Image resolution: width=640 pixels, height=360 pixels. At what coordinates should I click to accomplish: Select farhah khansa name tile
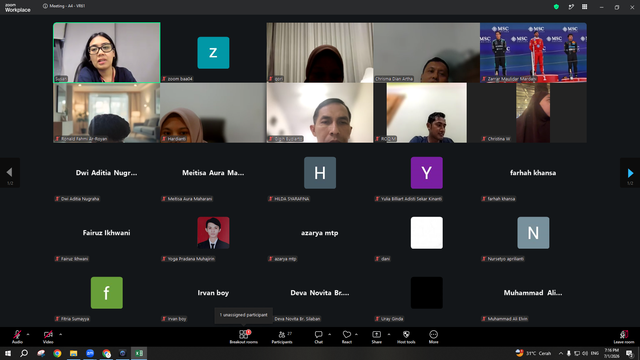(x=533, y=173)
